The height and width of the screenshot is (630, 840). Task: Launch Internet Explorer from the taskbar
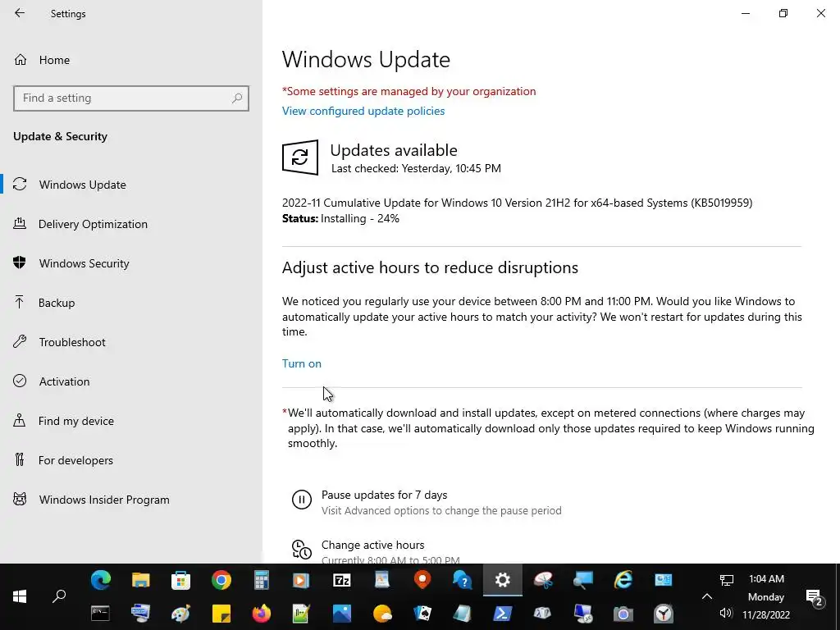(x=623, y=580)
